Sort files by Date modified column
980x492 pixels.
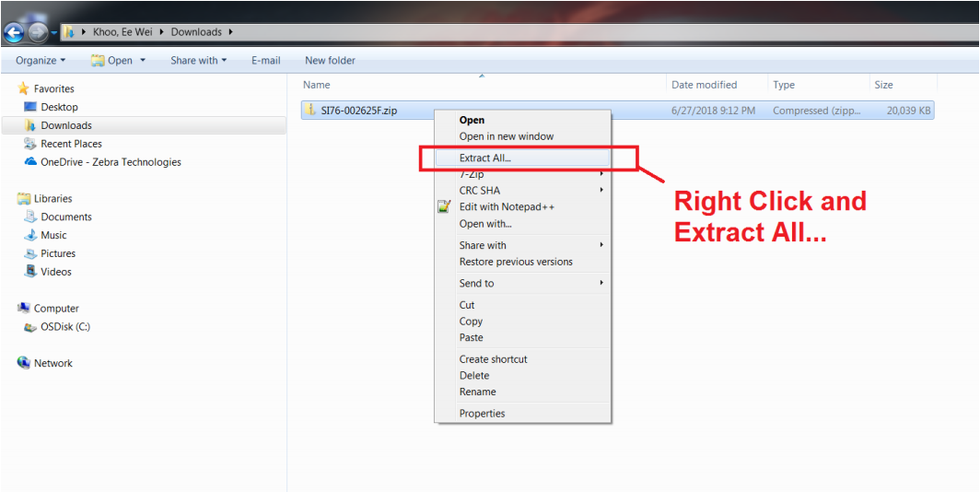704,85
